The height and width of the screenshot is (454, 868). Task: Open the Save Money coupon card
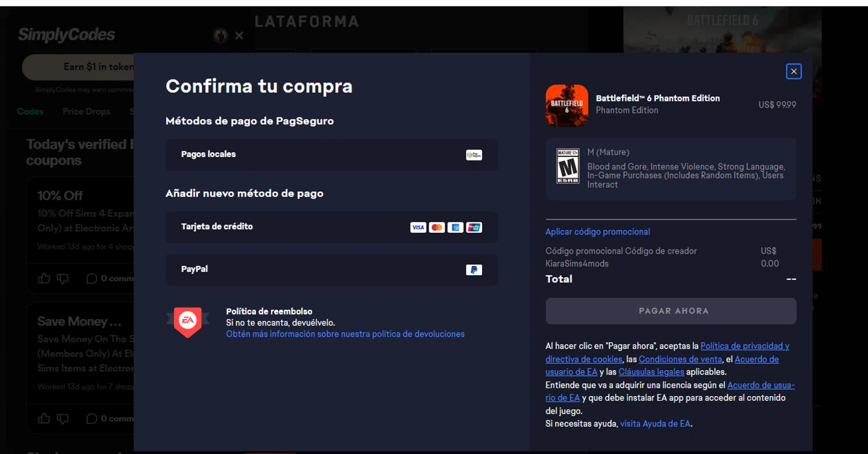coord(80,368)
